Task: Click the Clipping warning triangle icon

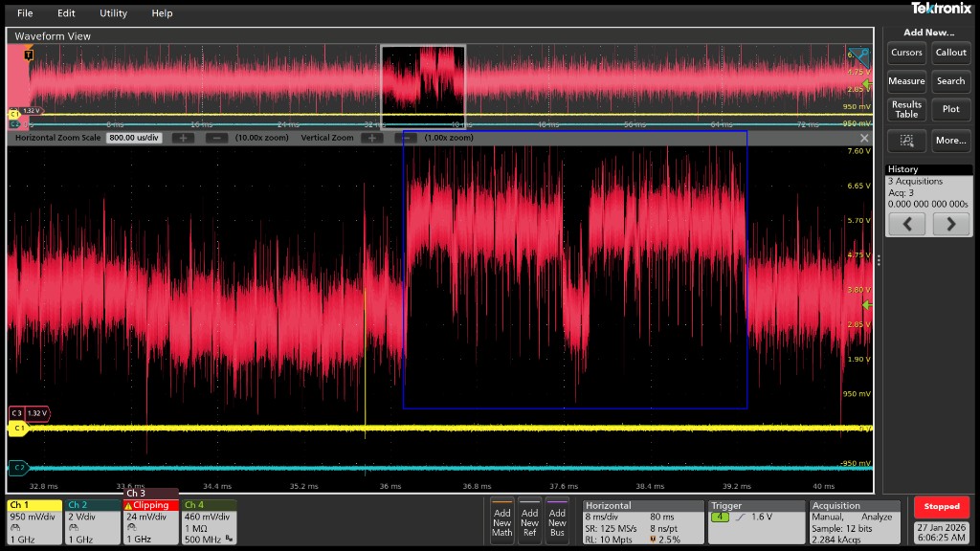Action: pyautogui.click(x=128, y=505)
